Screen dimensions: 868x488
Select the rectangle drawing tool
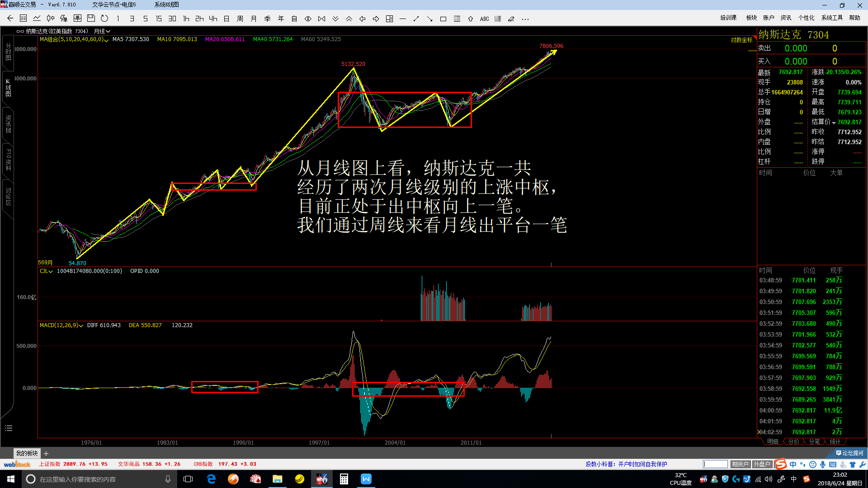coord(443,19)
